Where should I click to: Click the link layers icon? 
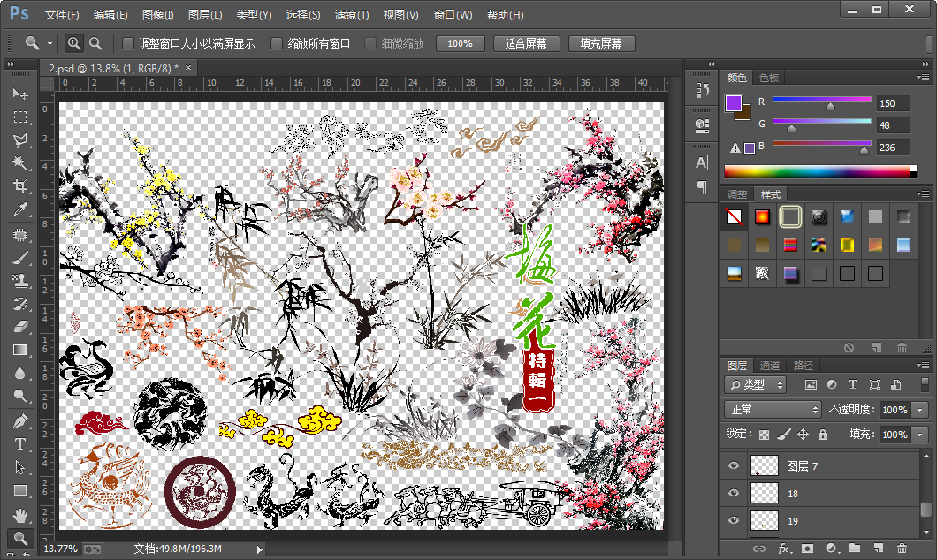click(x=759, y=548)
